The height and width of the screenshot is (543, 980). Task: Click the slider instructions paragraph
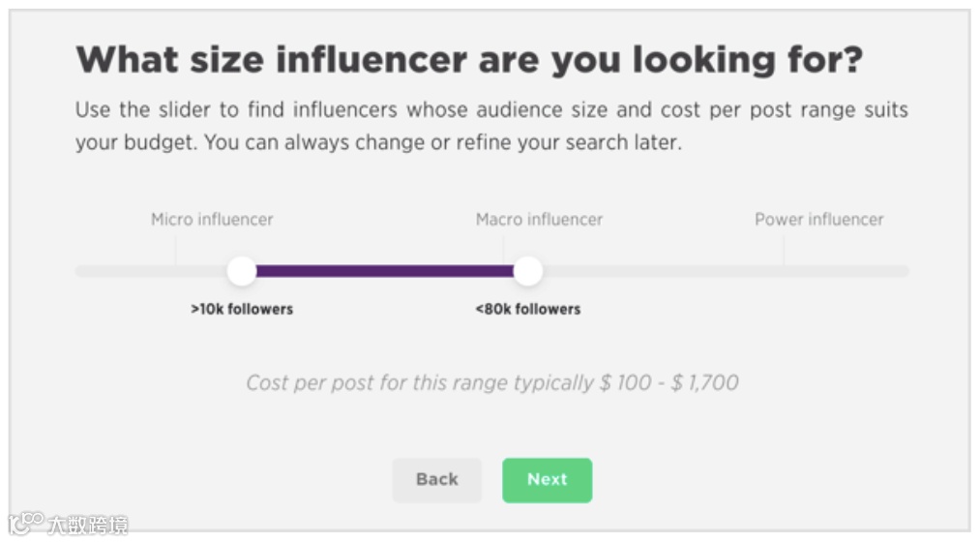tap(491, 126)
